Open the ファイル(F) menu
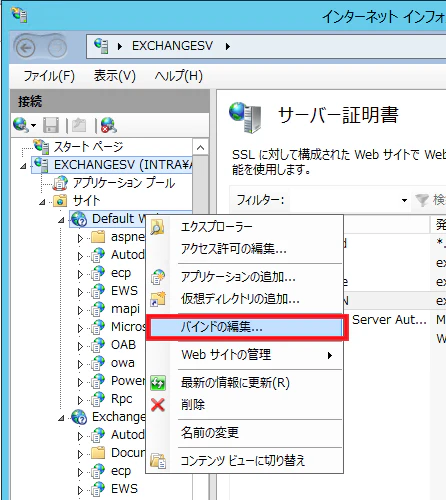The image size is (446, 500). (x=49, y=76)
